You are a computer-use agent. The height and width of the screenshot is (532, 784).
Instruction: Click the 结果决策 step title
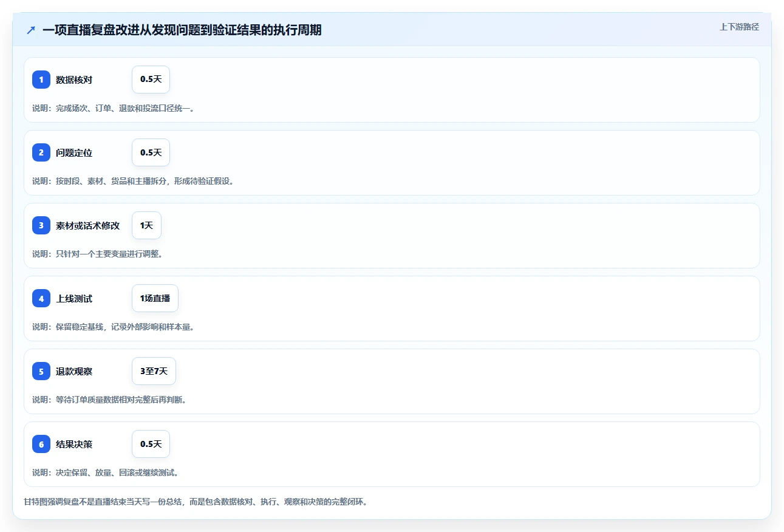[74, 444]
